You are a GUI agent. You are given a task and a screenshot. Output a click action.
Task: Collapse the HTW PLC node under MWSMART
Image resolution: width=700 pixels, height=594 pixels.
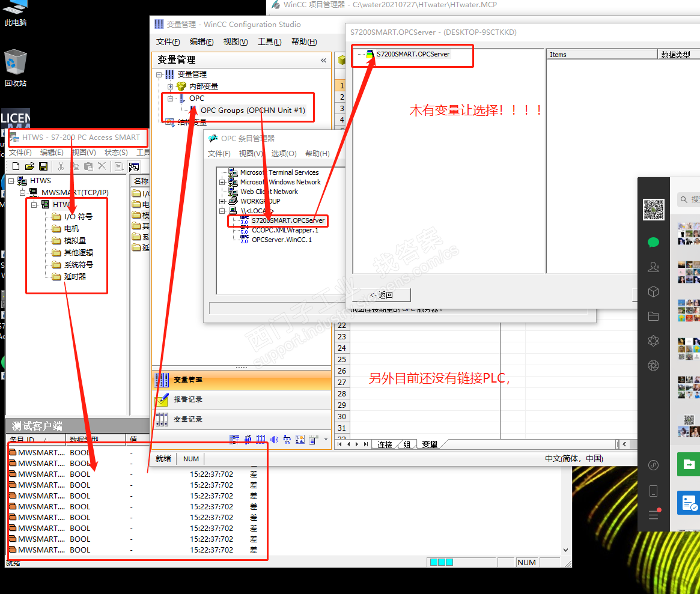click(x=34, y=205)
